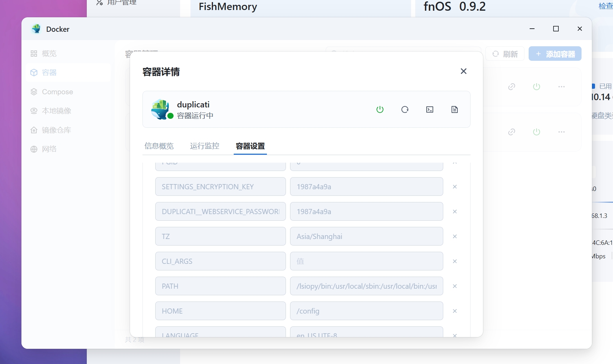The height and width of the screenshot is (364, 613).
Task: Open 本地镜像 in Docker sidebar
Action: [68, 111]
